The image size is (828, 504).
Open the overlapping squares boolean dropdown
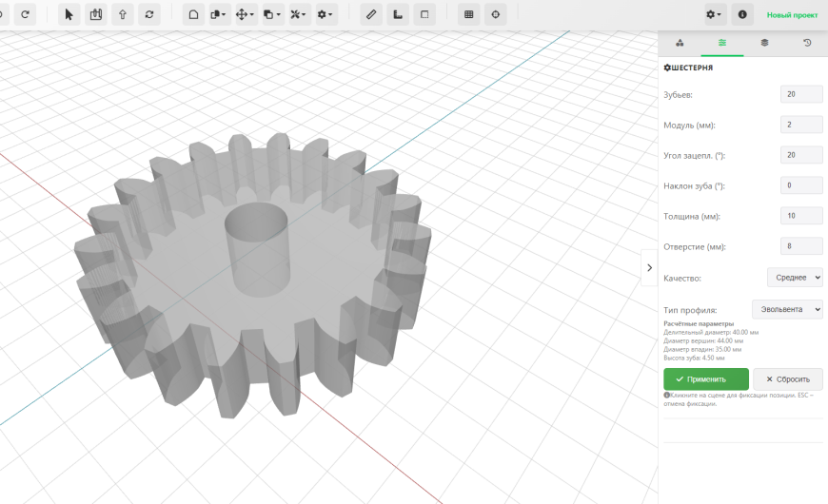tap(271, 15)
